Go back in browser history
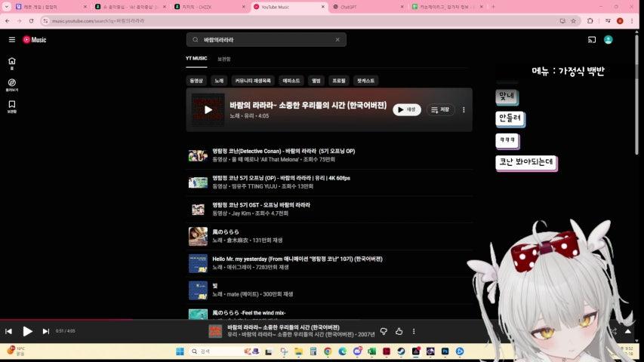The width and height of the screenshot is (644, 362). pos(8,21)
